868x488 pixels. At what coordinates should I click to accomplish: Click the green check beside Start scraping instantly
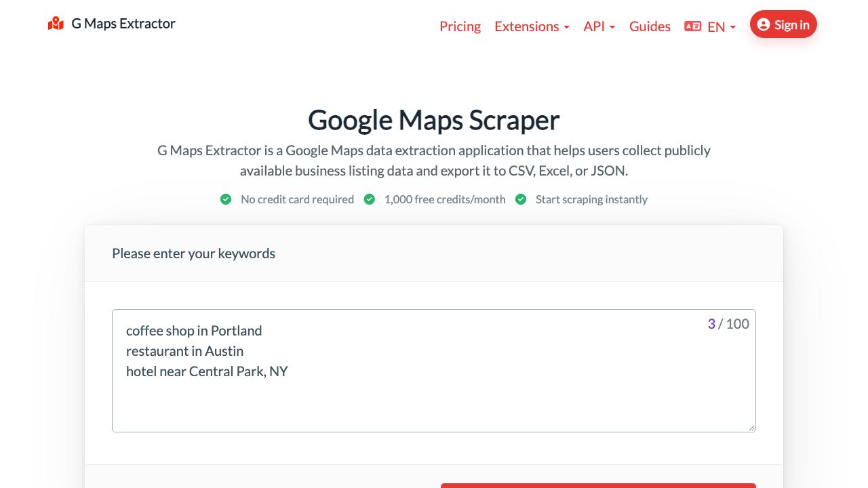tap(521, 199)
